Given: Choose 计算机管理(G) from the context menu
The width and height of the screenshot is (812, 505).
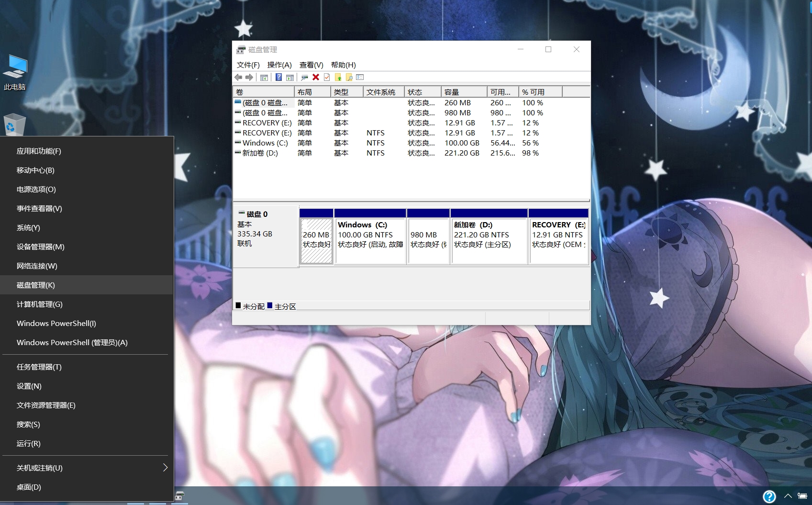Looking at the screenshot, I should click(87, 304).
